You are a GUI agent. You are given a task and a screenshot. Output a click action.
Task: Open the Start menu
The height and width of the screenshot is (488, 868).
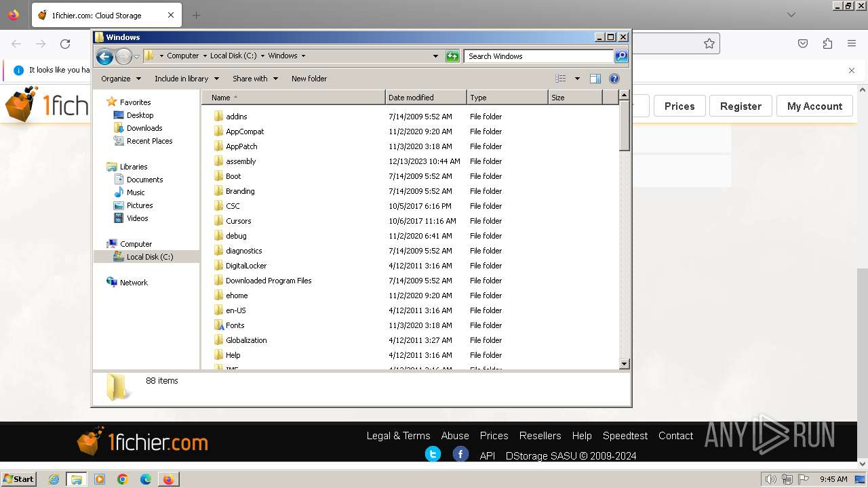[x=18, y=479]
